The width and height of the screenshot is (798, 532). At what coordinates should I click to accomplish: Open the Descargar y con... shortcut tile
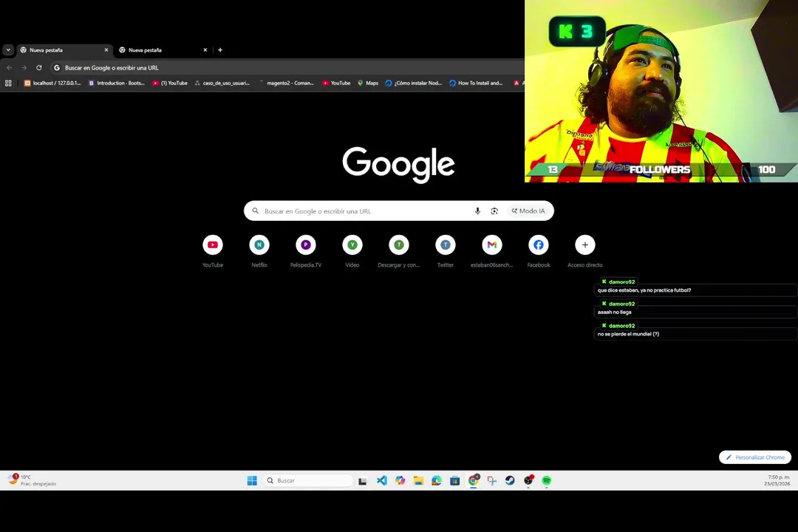(x=399, y=250)
